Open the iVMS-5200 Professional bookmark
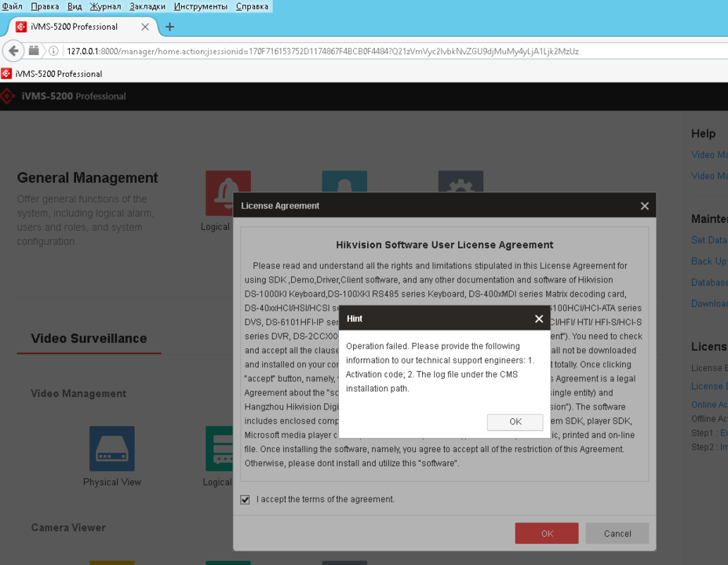Image resolution: width=728 pixels, height=565 pixels. pyautogui.click(x=52, y=74)
